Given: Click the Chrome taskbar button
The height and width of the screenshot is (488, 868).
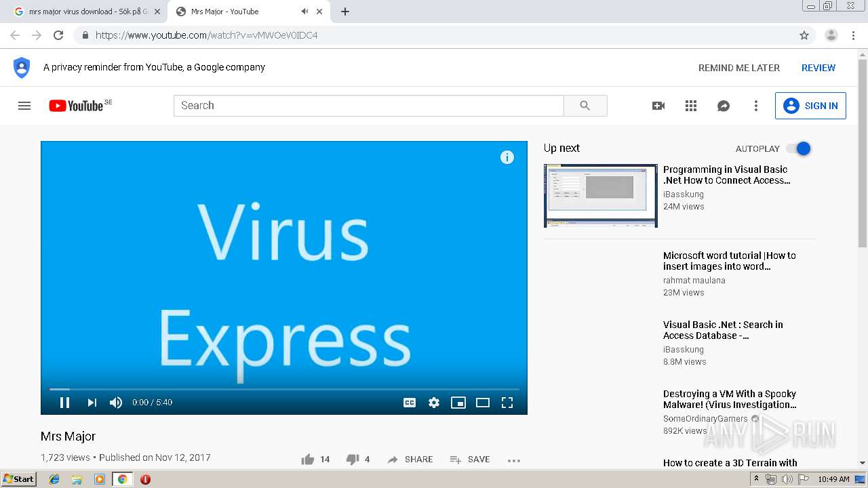Looking at the screenshot, I should [122, 479].
